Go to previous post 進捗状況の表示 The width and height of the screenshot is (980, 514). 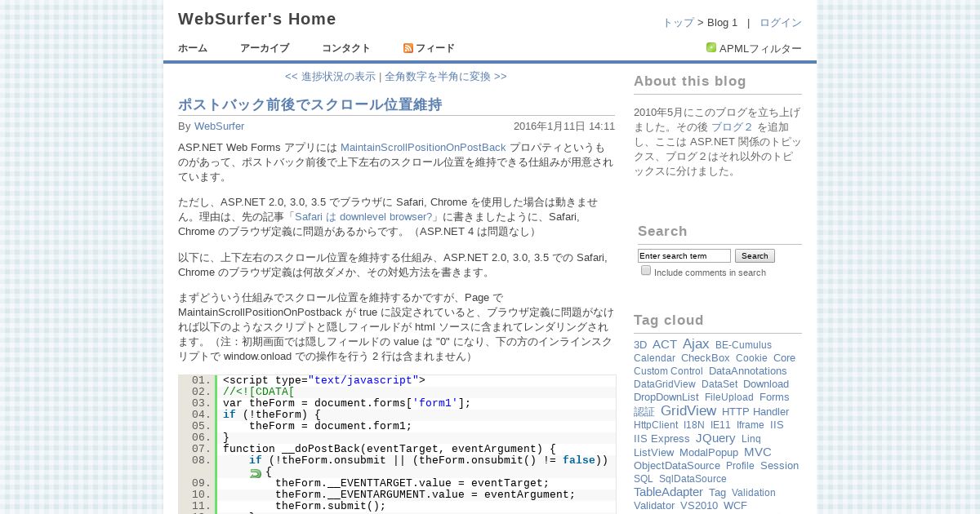330,76
